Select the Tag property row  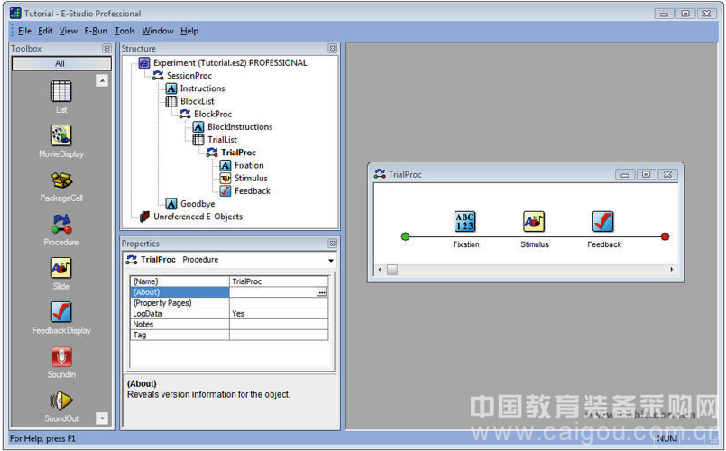230,335
